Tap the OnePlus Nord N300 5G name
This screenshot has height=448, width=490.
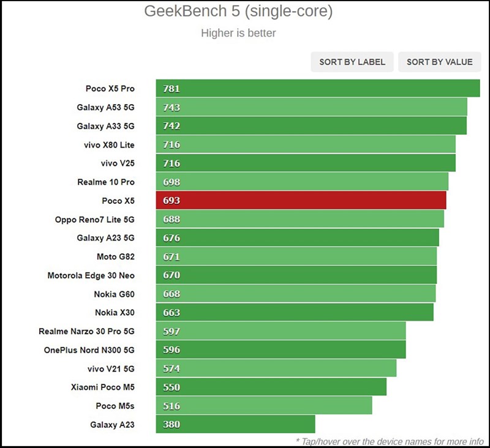89,350
